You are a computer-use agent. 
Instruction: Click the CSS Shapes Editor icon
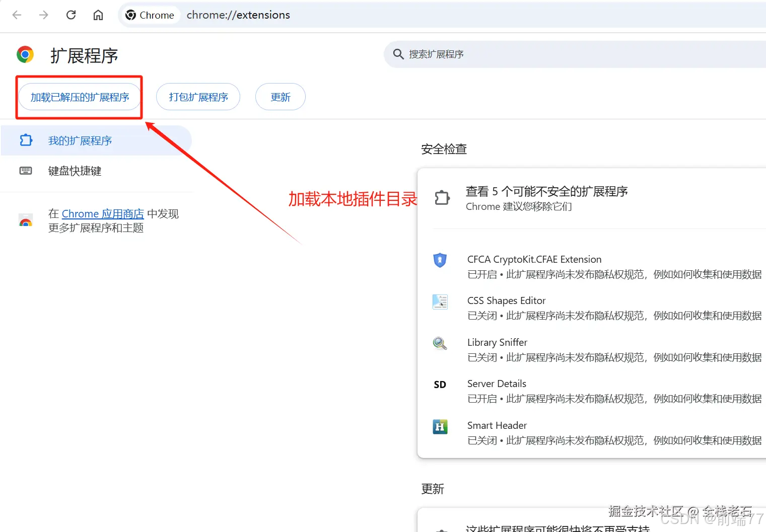coord(440,301)
